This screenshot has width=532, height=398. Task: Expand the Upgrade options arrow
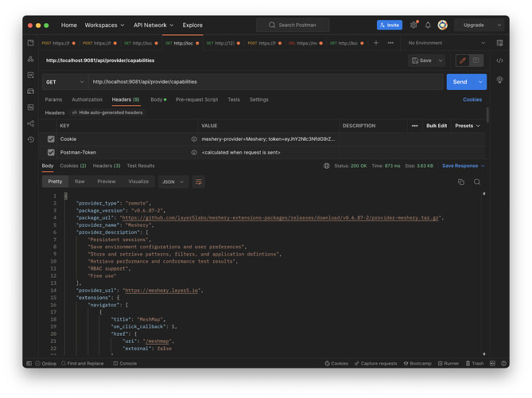coord(499,25)
